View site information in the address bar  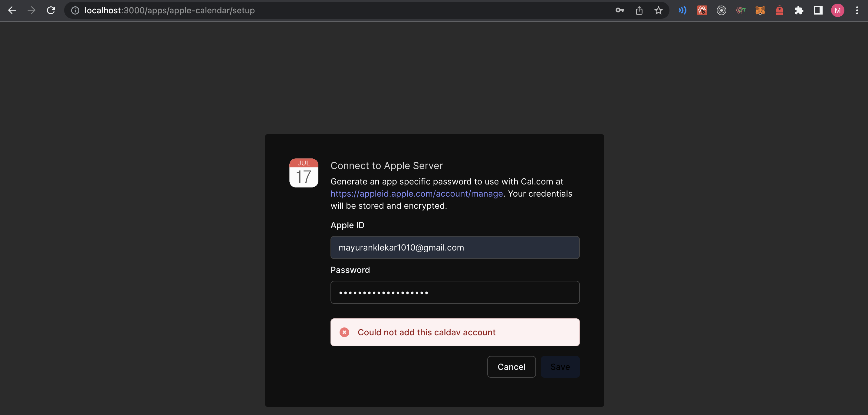[x=75, y=11]
